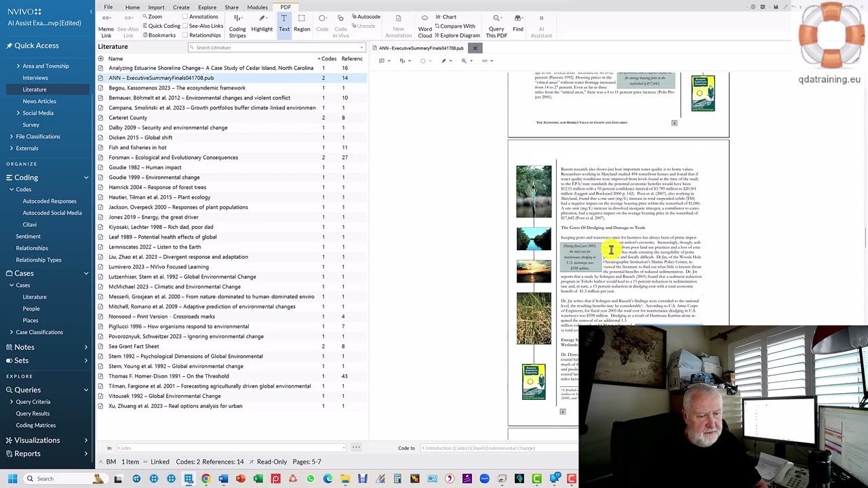Open the Modules ribbon tab

pyautogui.click(x=257, y=7)
